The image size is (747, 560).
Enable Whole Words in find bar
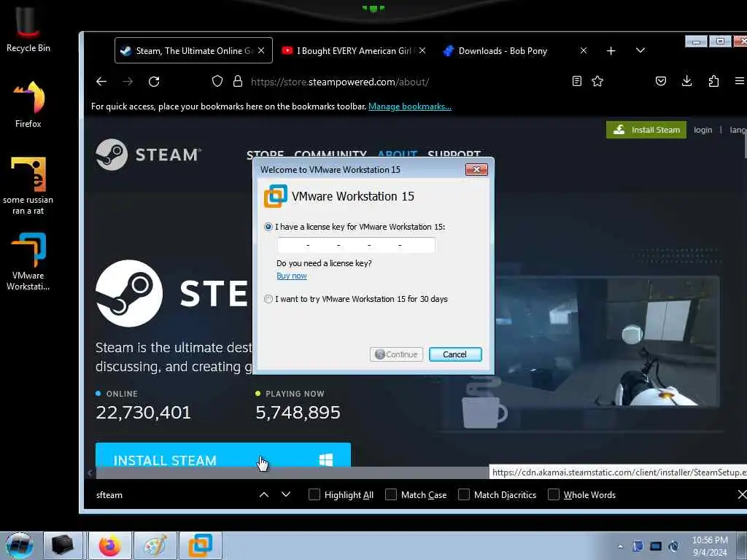(x=553, y=495)
